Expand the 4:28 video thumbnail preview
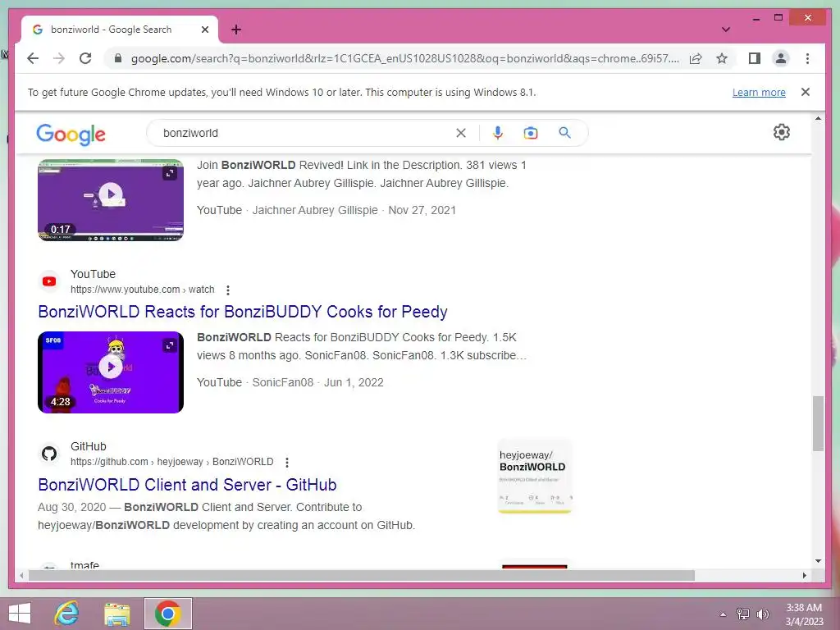840x630 pixels. (169, 345)
